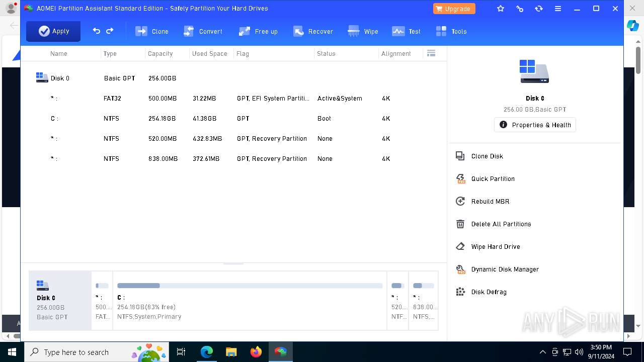This screenshot has height=362, width=644.
Task: Show hidden system tray icons
Action: (x=543, y=352)
